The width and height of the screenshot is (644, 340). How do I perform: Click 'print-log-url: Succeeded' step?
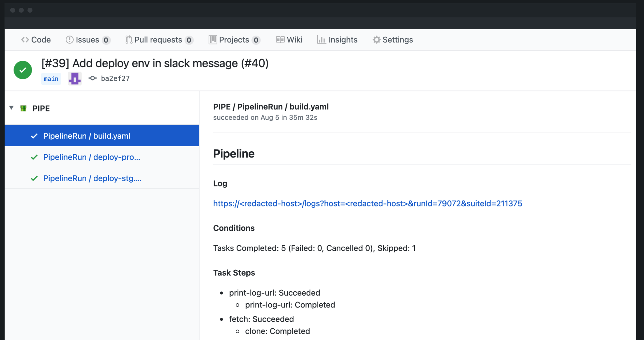point(275,293)
